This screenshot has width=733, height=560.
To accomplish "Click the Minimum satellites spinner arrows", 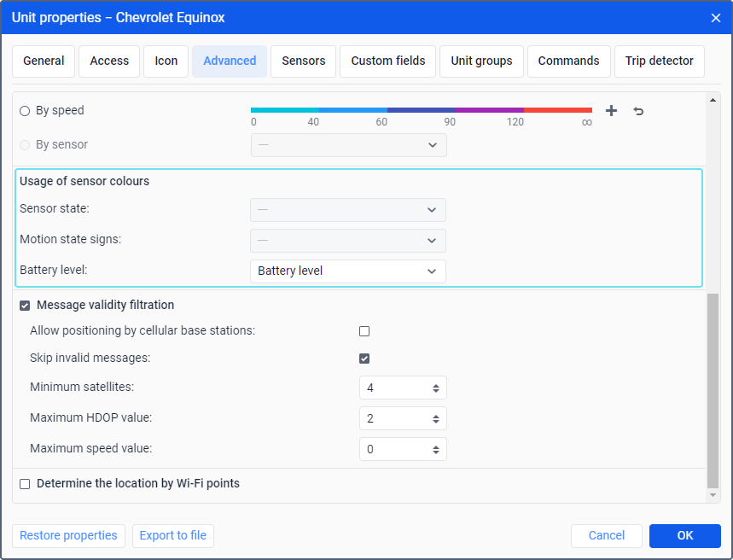I will [436, 388].
